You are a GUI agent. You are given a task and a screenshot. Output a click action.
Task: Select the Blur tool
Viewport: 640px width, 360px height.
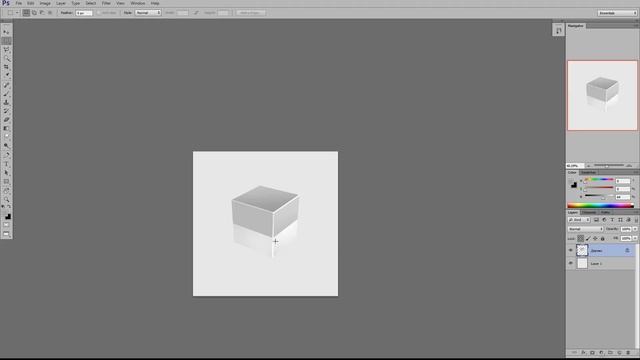click(6, 137)
